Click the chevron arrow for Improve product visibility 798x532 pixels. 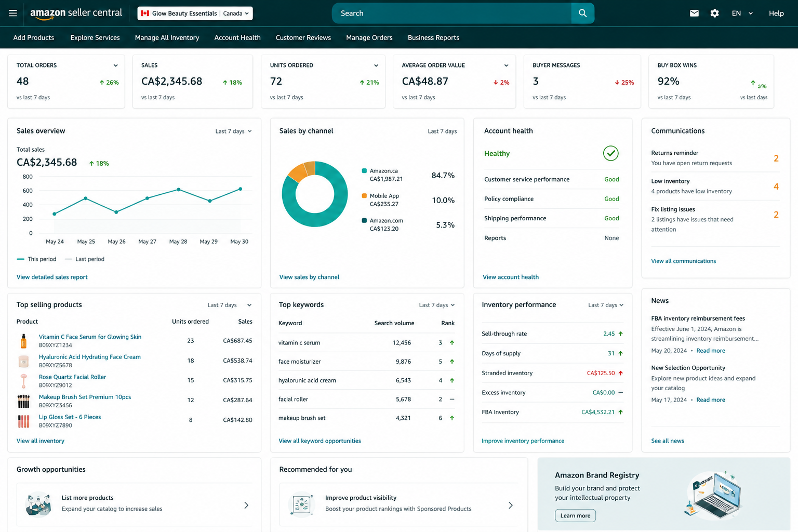pyautogui.click(x=511, y=505)
